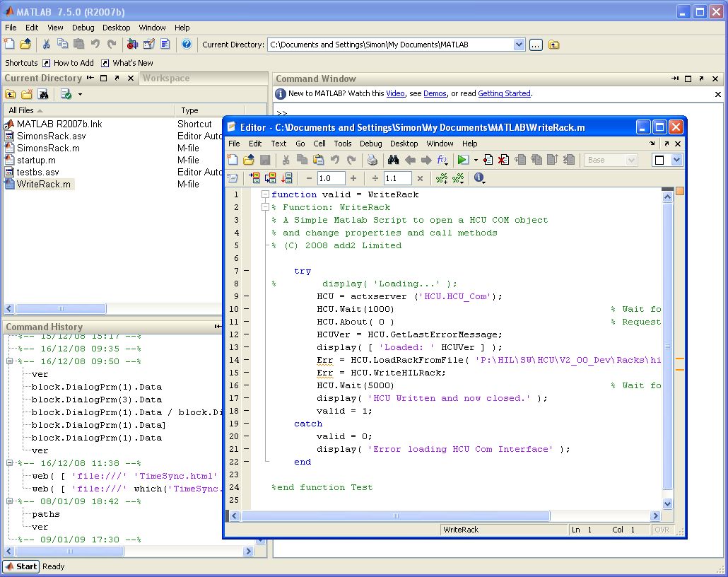The image size is (728, 577).
Task: Open the Current Directory path dropdown
Action: [519, 45]
